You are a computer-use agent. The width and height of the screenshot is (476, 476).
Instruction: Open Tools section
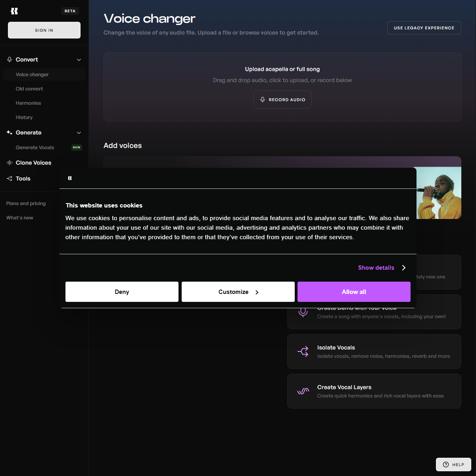pyautogui.click(x=23, y=178)
